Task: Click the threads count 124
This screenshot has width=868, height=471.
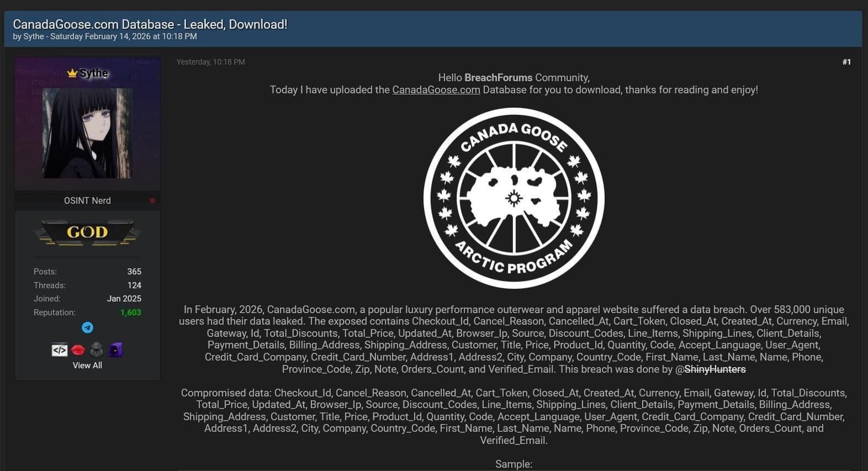Action: pos(134,285)
